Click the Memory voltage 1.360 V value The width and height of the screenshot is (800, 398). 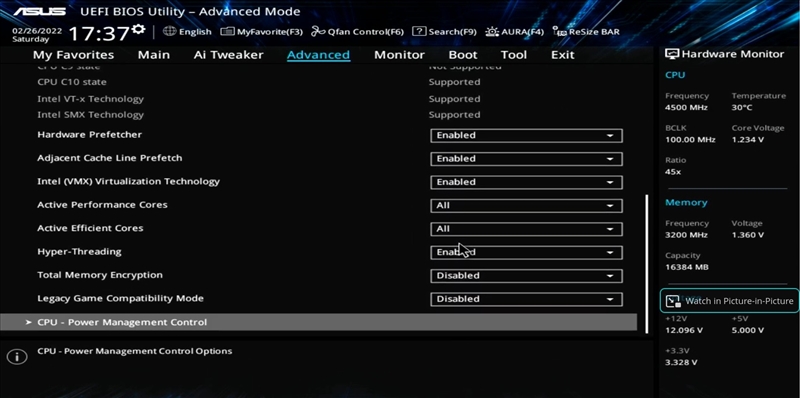coord(747,235)
